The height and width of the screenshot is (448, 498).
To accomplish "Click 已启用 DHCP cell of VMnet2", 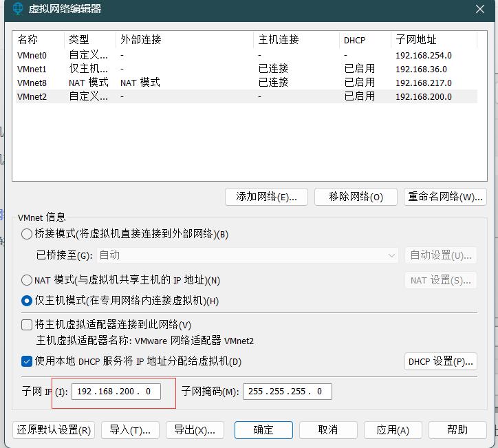I will tap(360, 96).
